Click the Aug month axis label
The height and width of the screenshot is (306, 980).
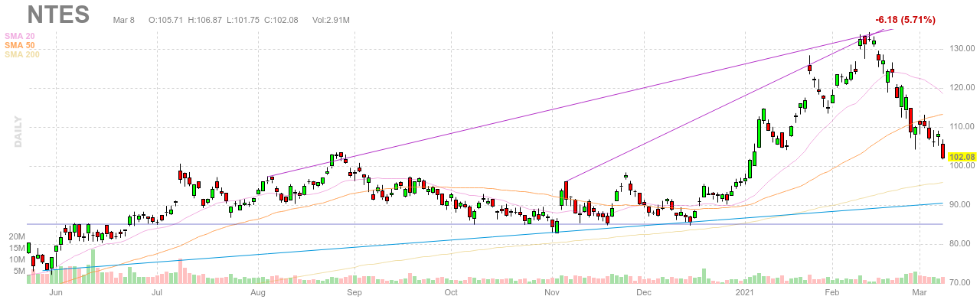point(258,292)
